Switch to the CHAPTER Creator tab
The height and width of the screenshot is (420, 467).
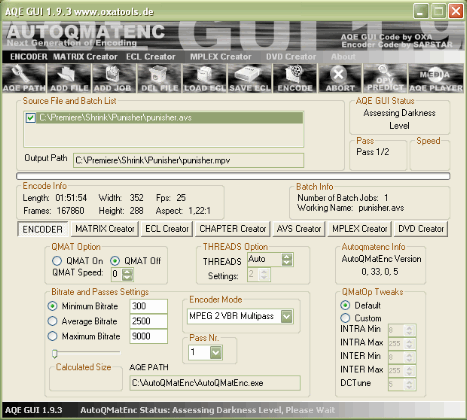coord(232,229)
